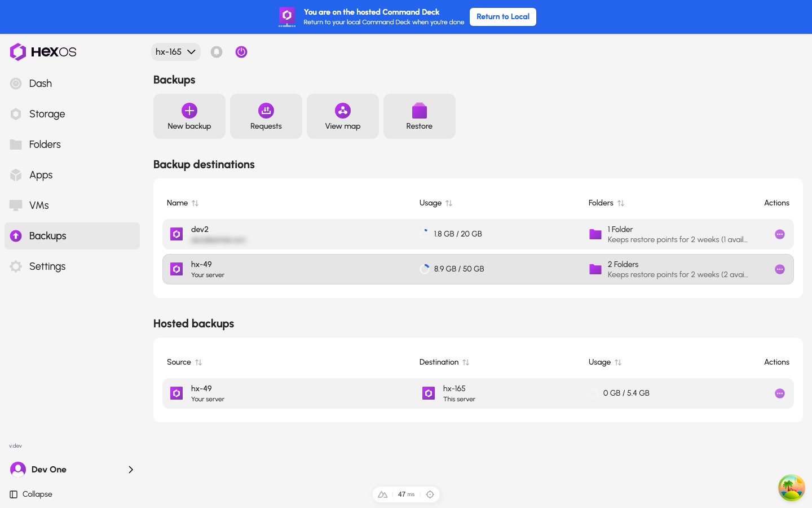Sort hosted backups by Destination
The width and height of the screenshot is (812, 508).
point(444,362)
